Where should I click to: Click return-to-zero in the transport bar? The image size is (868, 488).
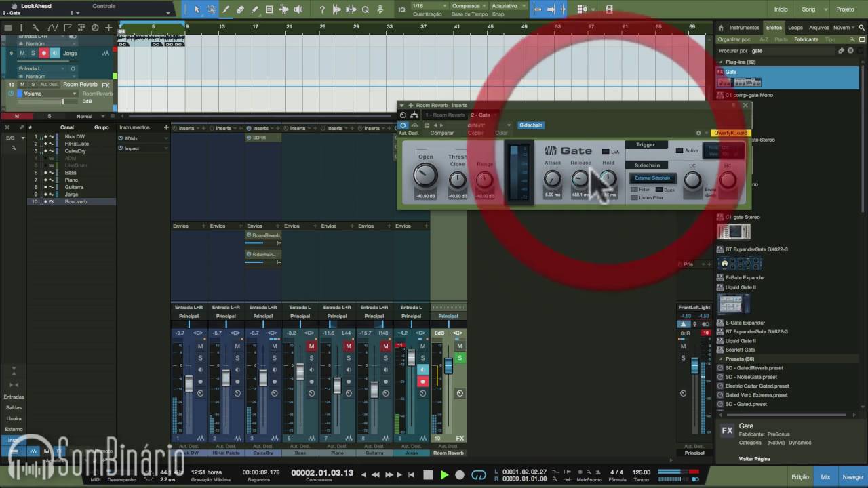point(411,475)
